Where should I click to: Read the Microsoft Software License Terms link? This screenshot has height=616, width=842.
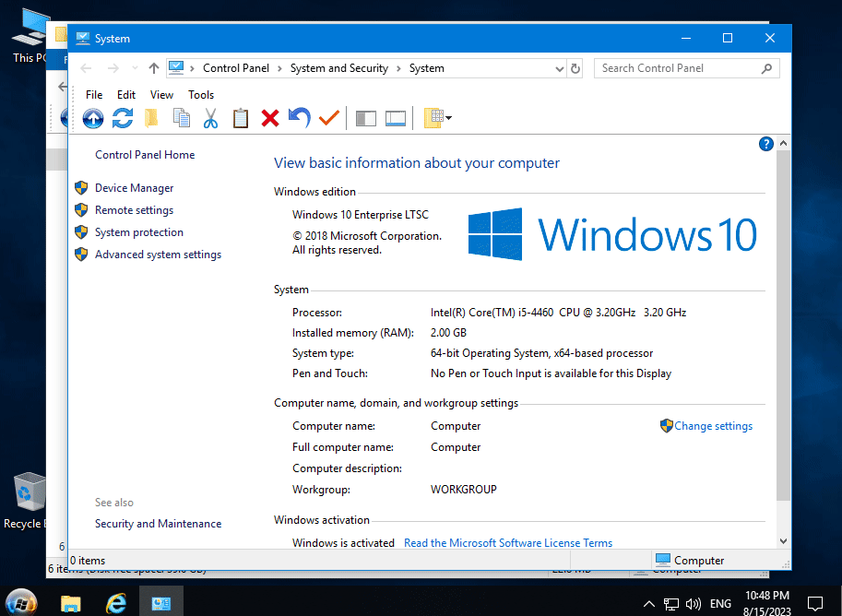[x=508, y=543]
